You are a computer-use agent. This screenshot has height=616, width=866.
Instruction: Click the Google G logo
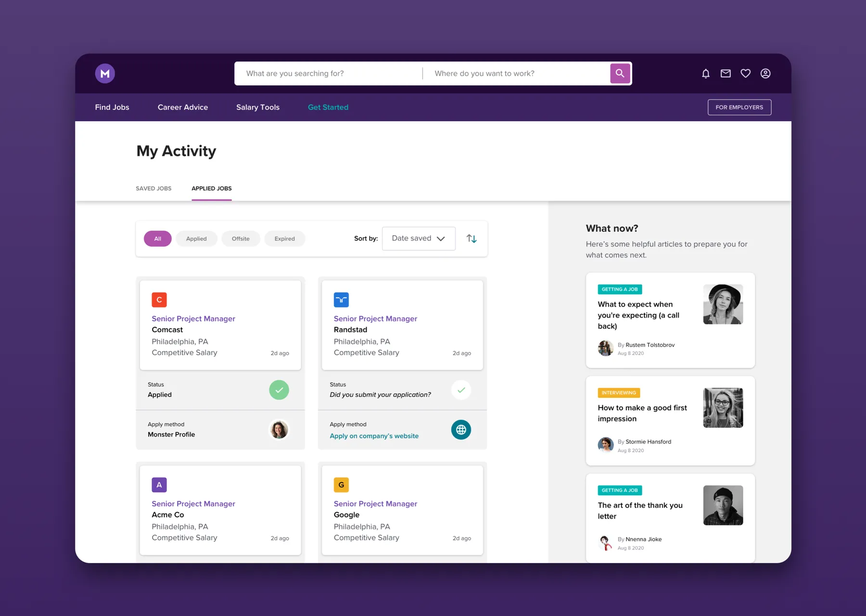pos(341,485)
